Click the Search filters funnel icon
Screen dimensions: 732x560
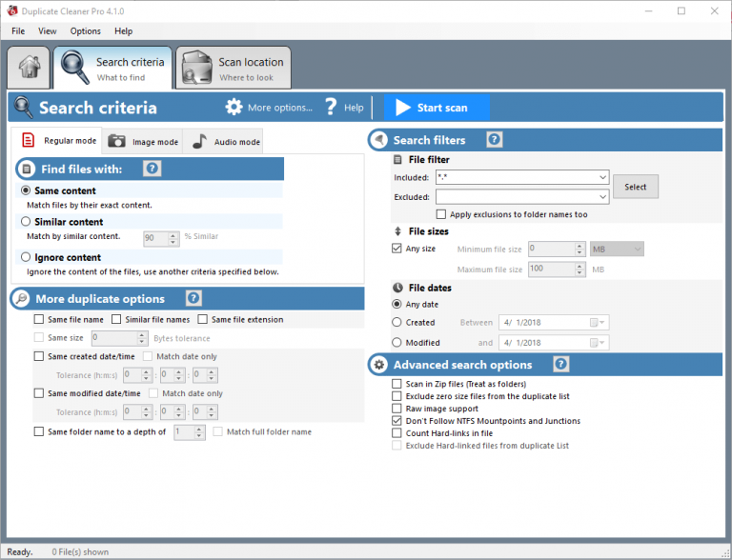coord(379,140)
